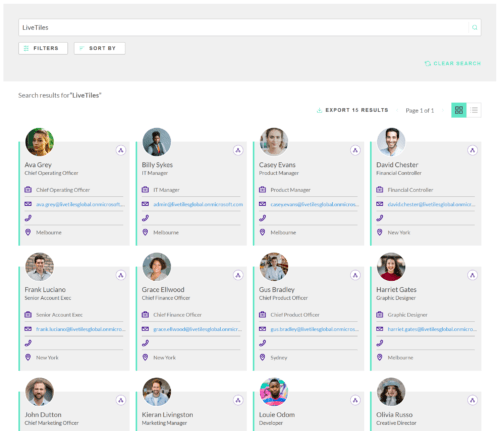The width and height of the screenshot is (500, 431).
Task: Switch to grid view
Action: 459,110
